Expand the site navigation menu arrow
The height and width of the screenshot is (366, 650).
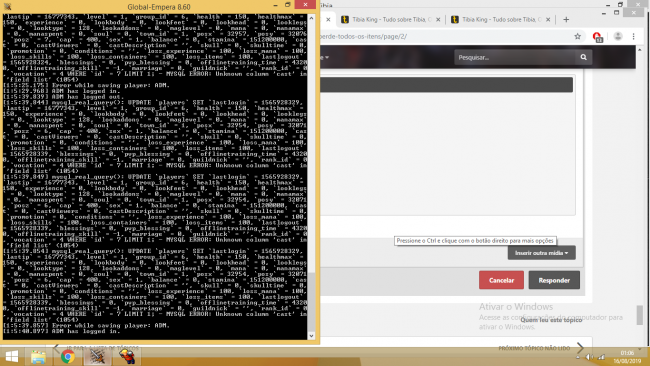pyautogui.click(x=327, y=57)
